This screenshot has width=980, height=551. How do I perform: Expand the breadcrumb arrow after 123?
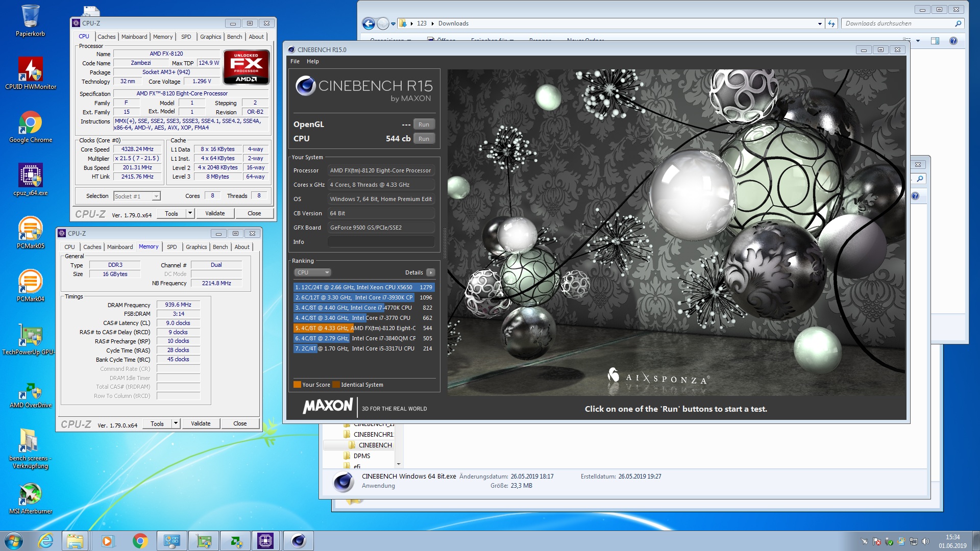[x=432, y=23]
